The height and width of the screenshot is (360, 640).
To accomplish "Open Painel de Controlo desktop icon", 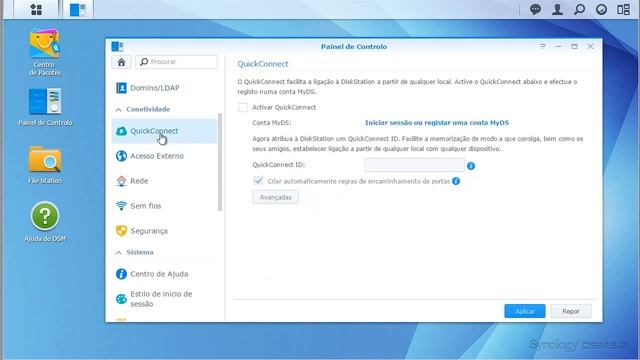I will [45, 107].
